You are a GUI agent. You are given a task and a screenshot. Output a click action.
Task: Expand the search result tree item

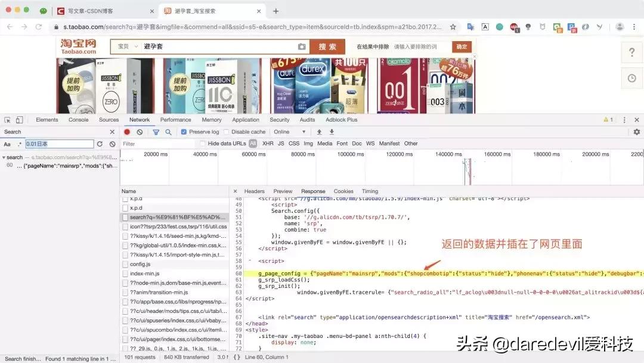tap(5, 157)
